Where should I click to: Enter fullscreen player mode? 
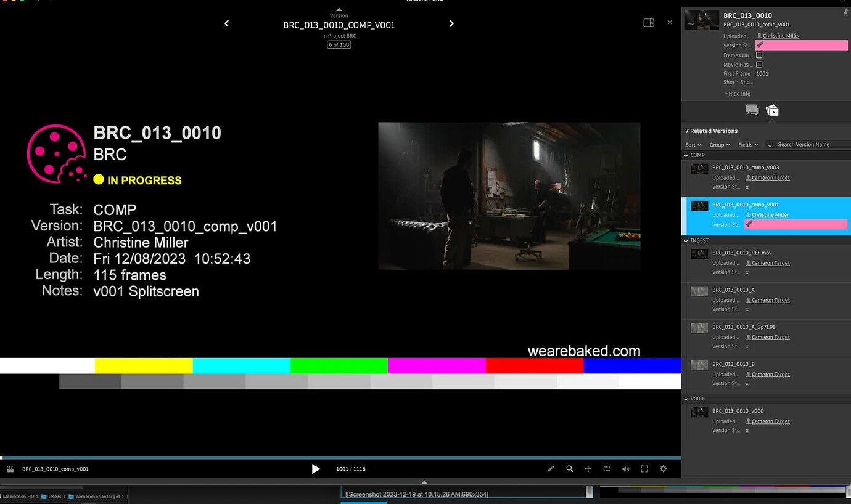[644, 469]
